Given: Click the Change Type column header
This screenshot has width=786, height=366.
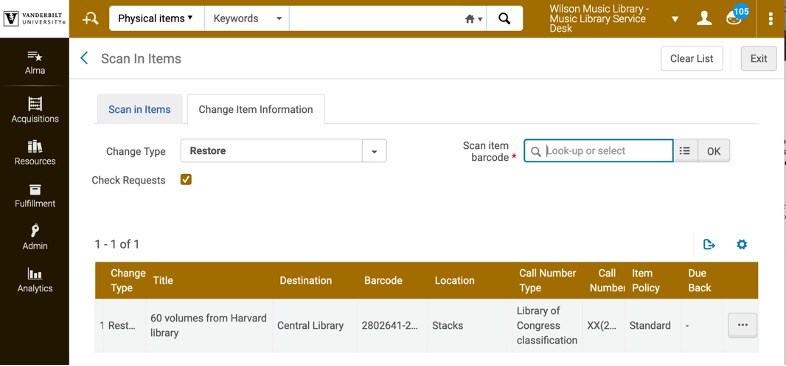Looking at the screenshot, I should pos(128,281).
